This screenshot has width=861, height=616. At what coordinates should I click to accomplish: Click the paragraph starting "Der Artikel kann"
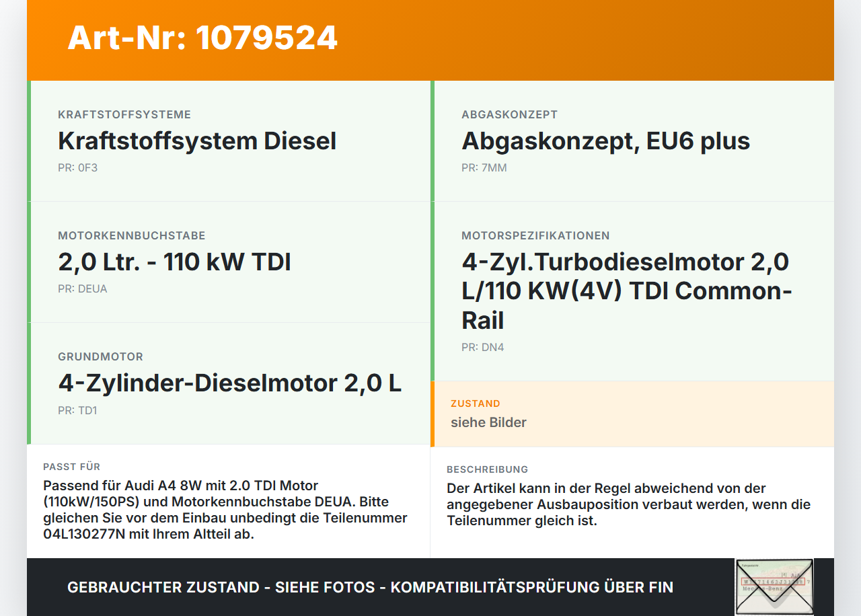[x=629, y=504]
